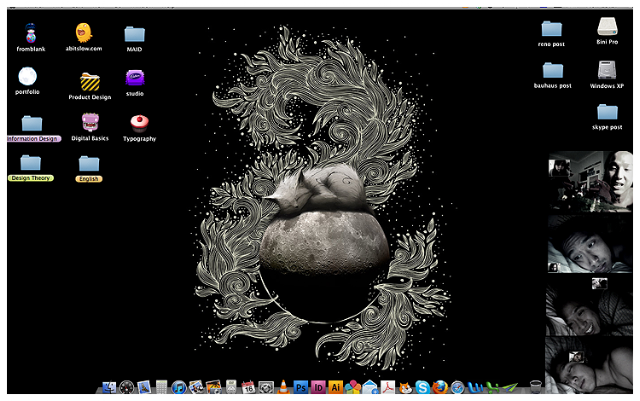Open Mail stamp icon in dock
640x401 pixels.
tap(144, 387)
